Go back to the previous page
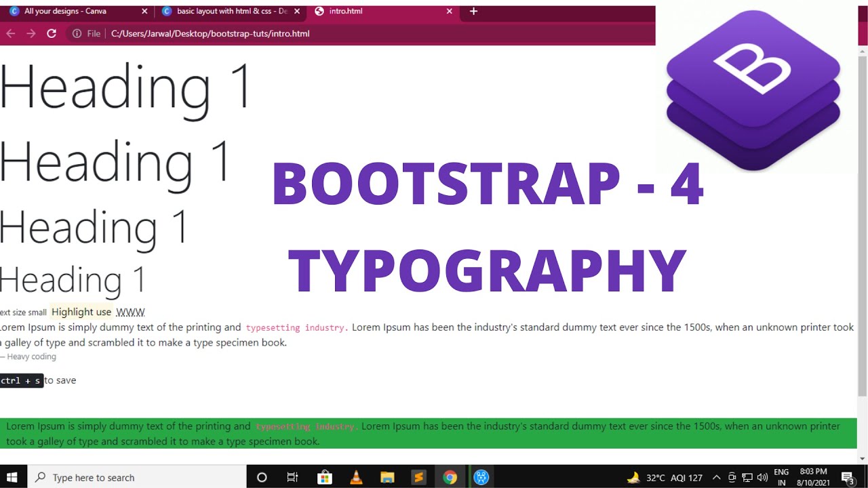The width and height of the screenshot is (868, 488). [x=11, y=33]
